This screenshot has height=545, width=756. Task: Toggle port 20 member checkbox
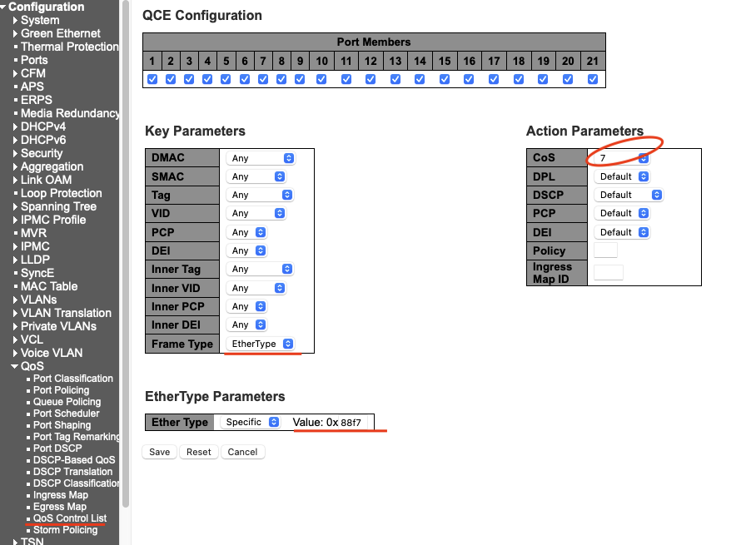pyautogui.click(x=568, y=79)
